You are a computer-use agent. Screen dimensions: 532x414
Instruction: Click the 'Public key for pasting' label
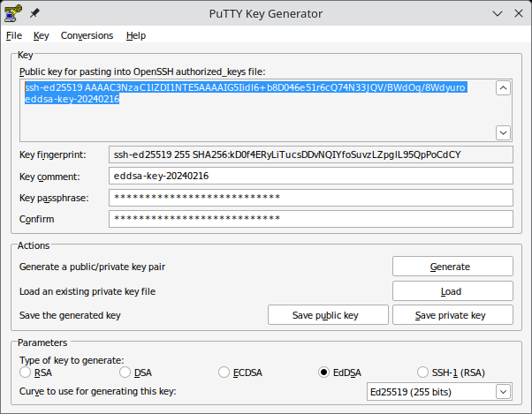[142, 72]
